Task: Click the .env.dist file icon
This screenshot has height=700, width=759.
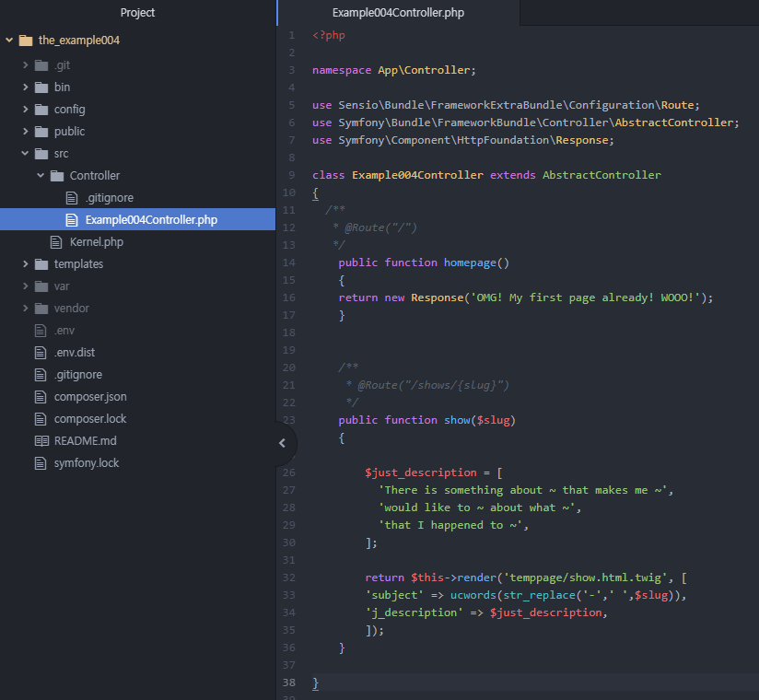Action: tap(41, 353)
